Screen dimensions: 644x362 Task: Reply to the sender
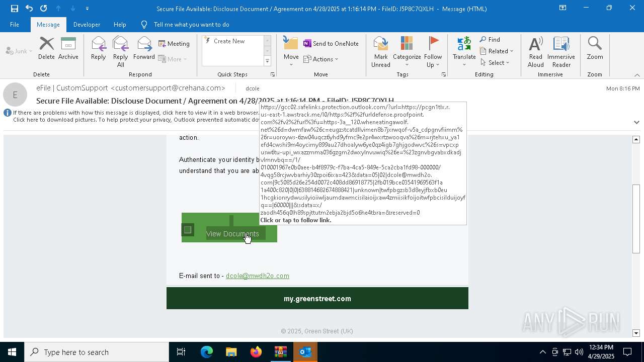click(x=98, y=48)
